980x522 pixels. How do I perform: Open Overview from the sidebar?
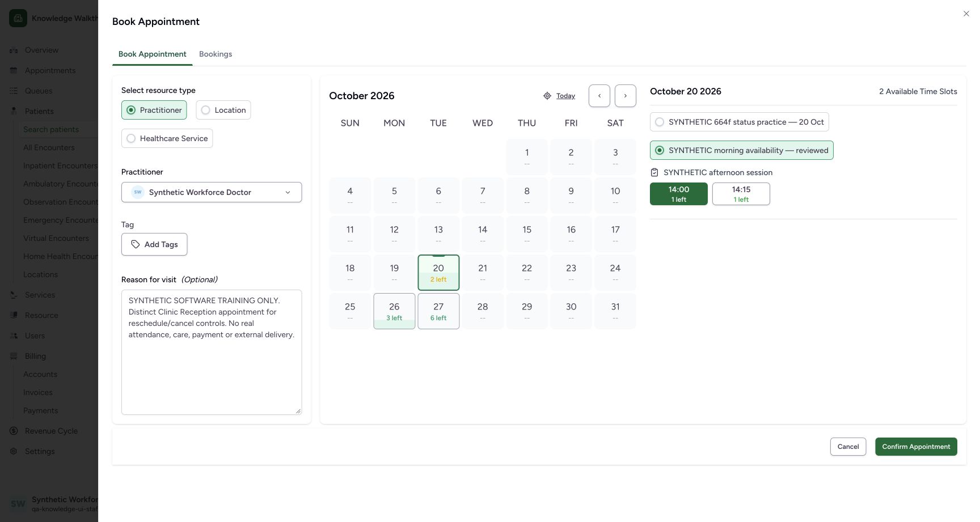[x=41, y=50]
